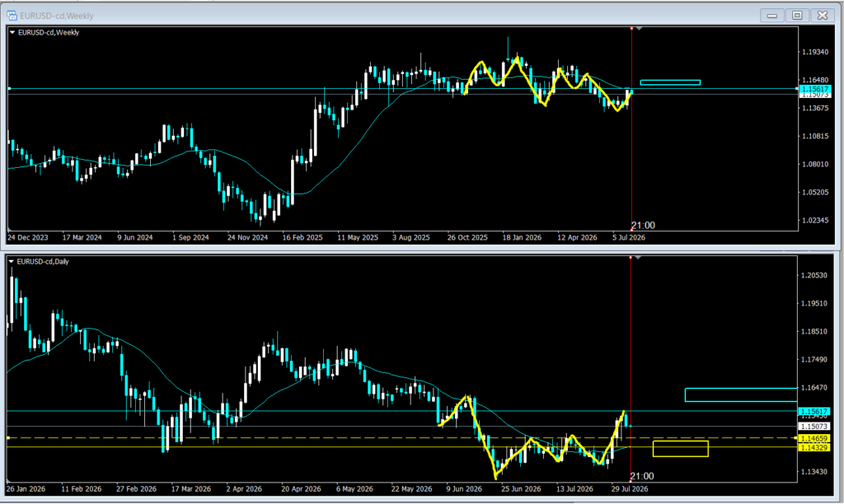Close the EURUSD-cd,Weekly chart window
844x504 pixels.
823,16
